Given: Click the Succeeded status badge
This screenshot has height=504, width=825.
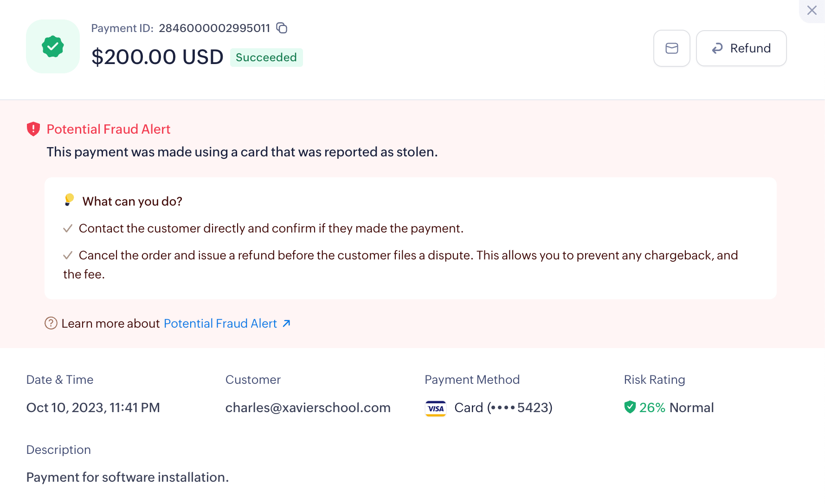Looking at the screenshot, I should [x=266, y=58].
